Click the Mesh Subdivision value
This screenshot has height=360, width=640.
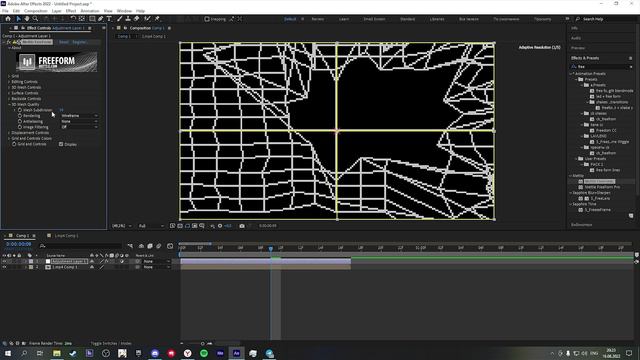61,110
